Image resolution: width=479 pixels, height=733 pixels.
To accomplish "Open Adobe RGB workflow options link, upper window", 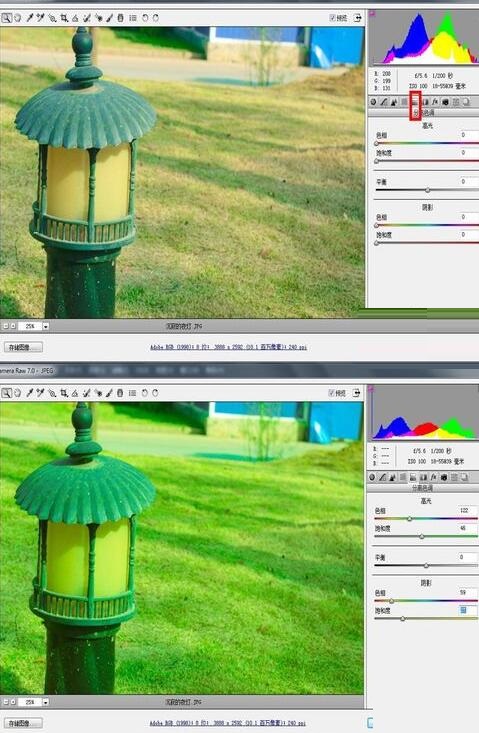I will pyautogui.click(x=229, y=347).
